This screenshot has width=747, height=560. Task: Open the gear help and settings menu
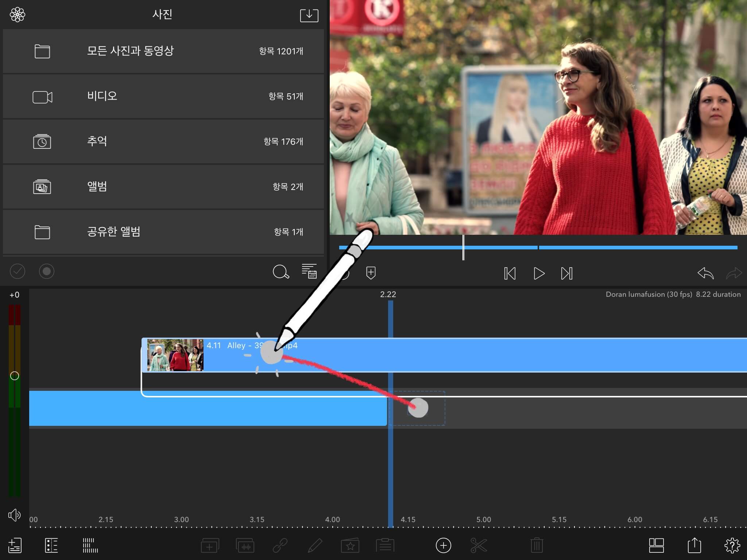point(732,545)
